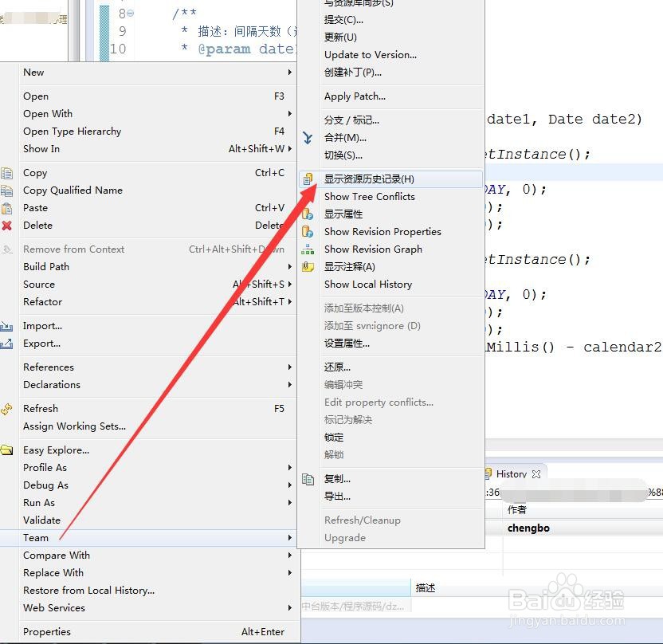Screen dimensions: 663x644
Task: Select 创建补丁(P)... option
Action: click(390, 73)
